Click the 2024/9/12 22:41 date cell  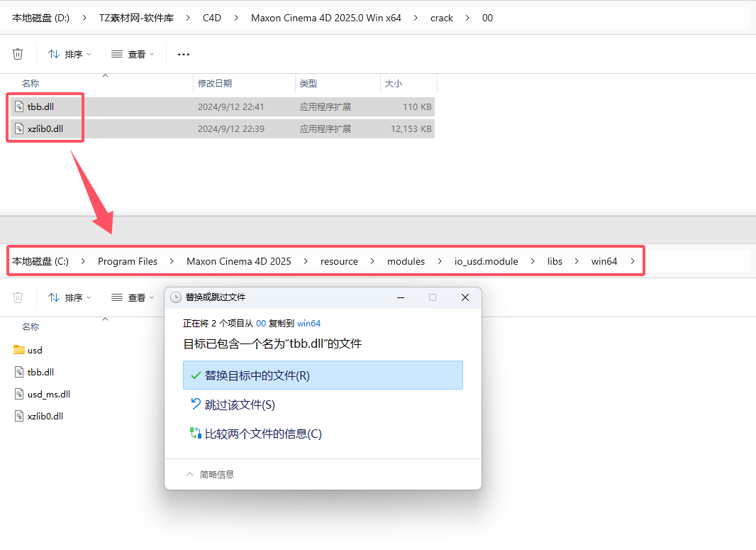[x=231, y=106]
